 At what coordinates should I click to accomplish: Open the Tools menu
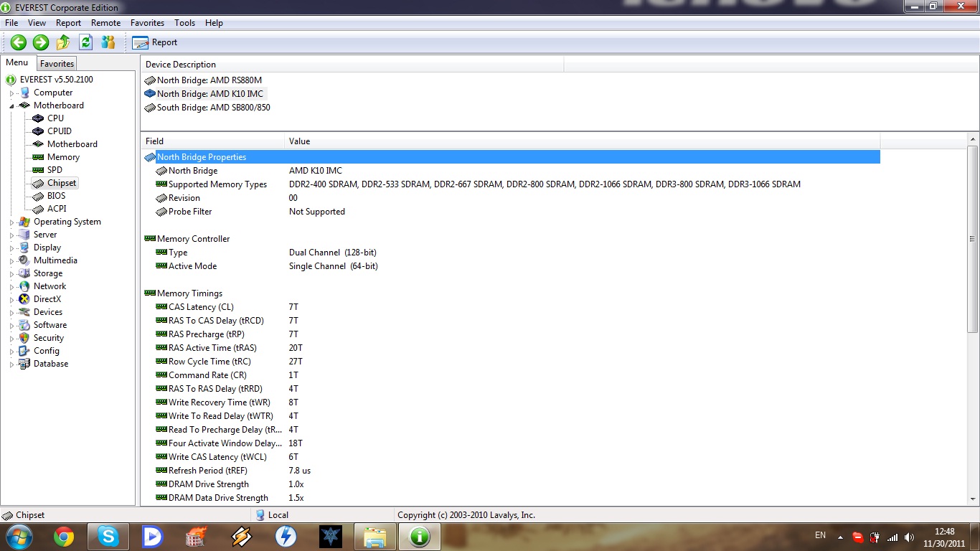(184, 23)
